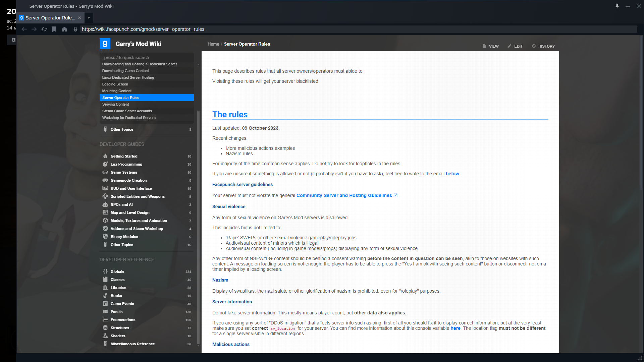Viewport: 644px width, 362px height.
Task: Reload the page with the refresh icon
Action: coord(44,29)
